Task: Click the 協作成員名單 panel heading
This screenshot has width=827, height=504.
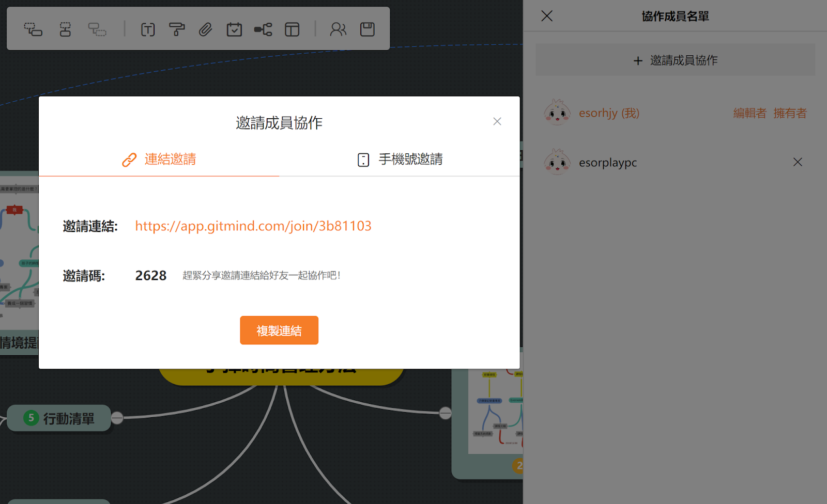Action: (x=675, y=17)
